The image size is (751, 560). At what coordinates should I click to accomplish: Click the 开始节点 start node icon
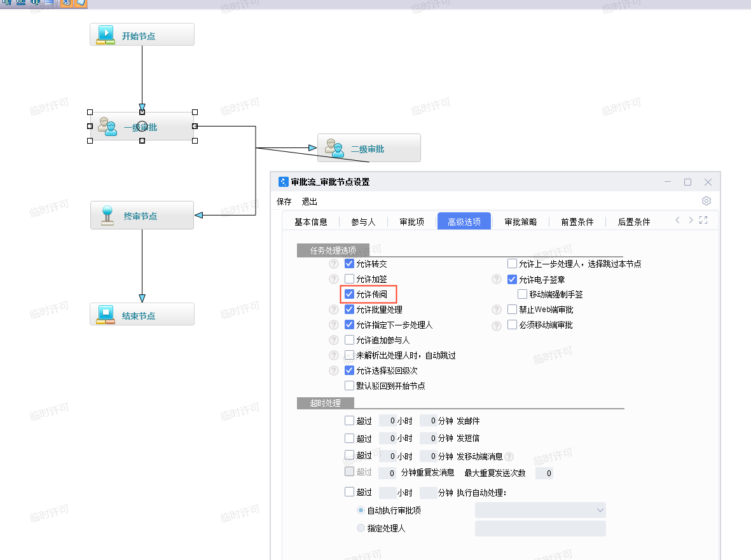(x=106, y=35)
